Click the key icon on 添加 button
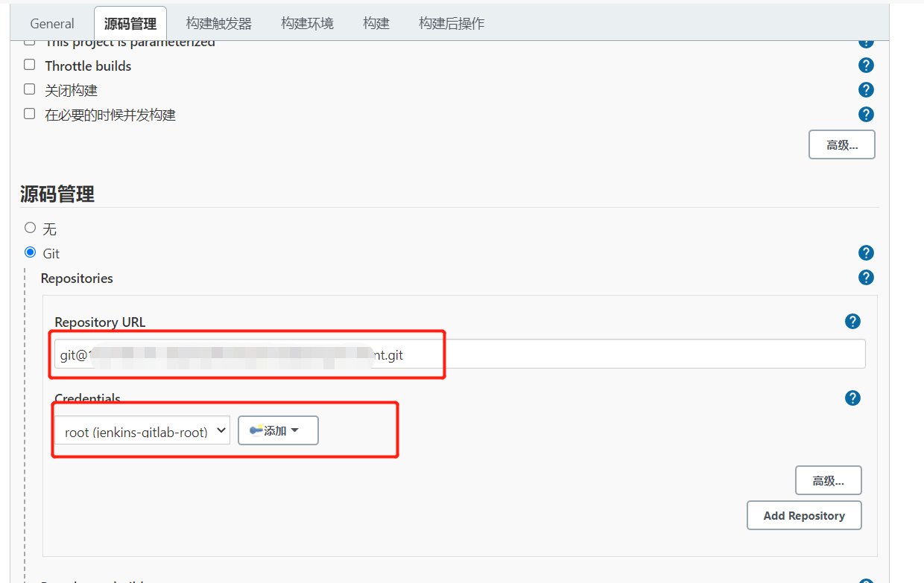 tap(256, 430)
